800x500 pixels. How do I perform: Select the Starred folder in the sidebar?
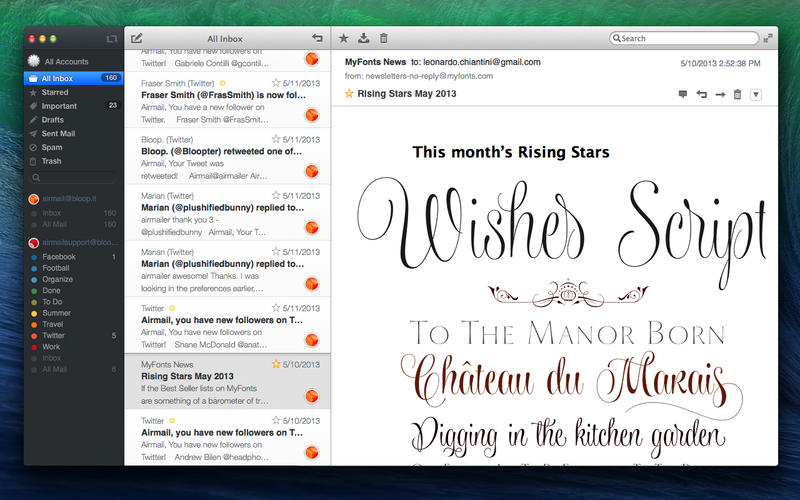click(x=55, y=91)
